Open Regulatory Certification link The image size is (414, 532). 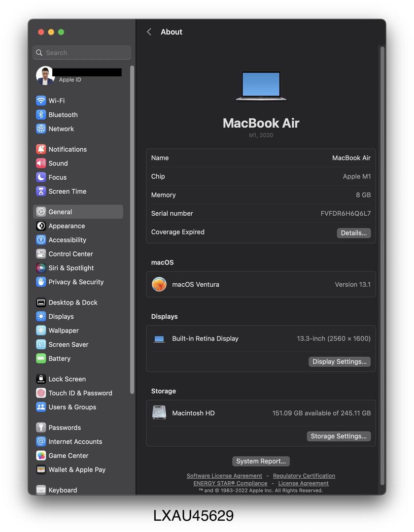point(304,476)
